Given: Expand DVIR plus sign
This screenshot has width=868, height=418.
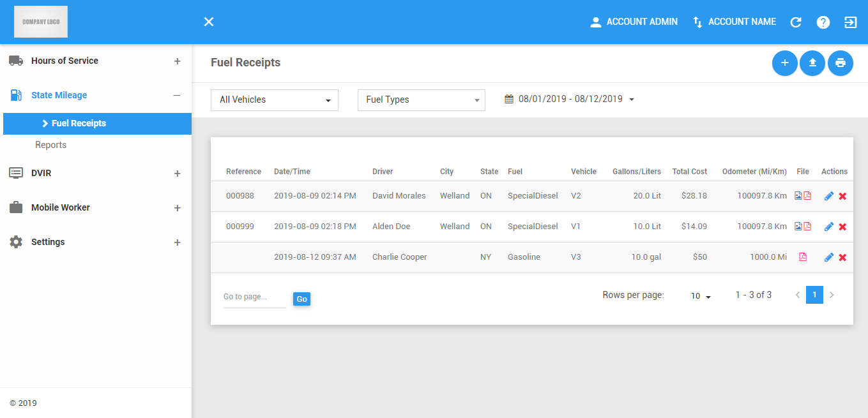Looking at the screenshot, I should pos(178,174).
